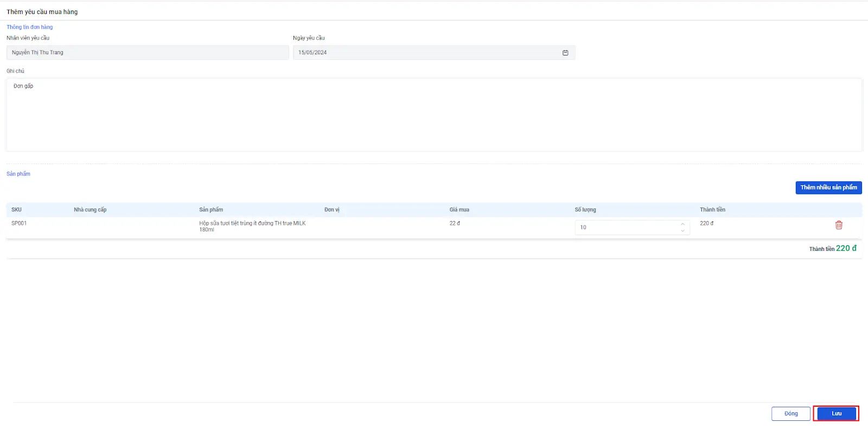
Task: Select the Sản phẩm column header in table
Action: click(211, 210)
